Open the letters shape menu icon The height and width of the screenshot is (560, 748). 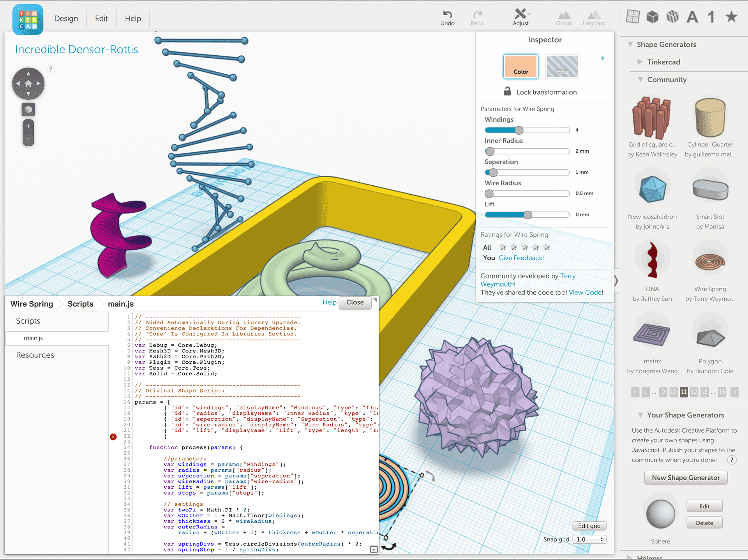point(692,16)
